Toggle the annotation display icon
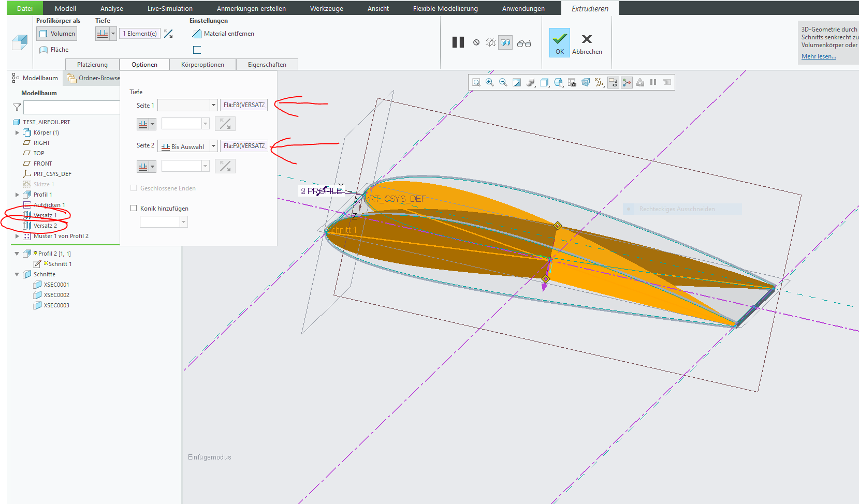This screenshot has width=859, height=504. (x=613, y=82)
